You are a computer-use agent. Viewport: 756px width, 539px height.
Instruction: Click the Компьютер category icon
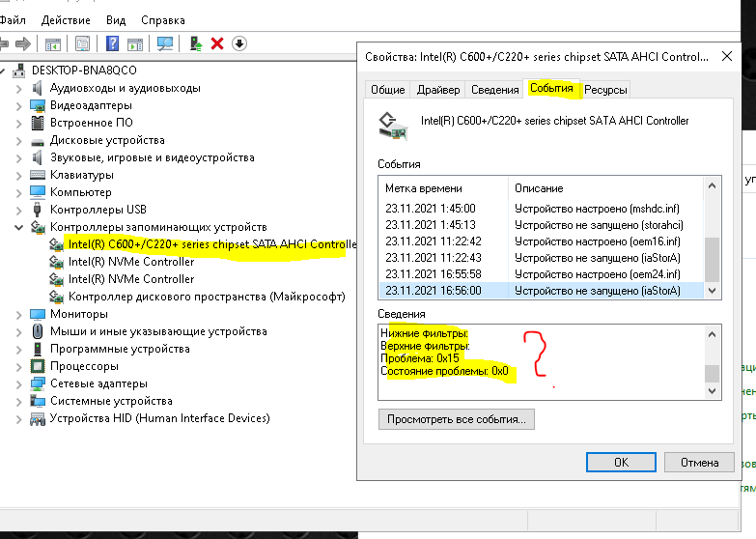tap(37, 192)
